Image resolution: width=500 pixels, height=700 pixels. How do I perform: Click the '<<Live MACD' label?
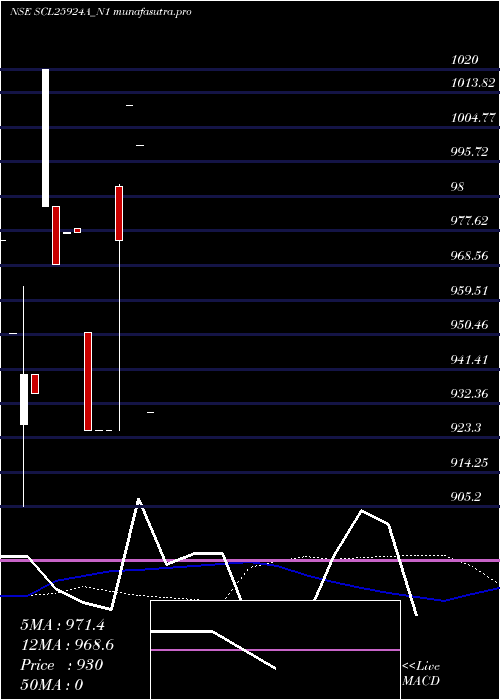coord(421,673)
